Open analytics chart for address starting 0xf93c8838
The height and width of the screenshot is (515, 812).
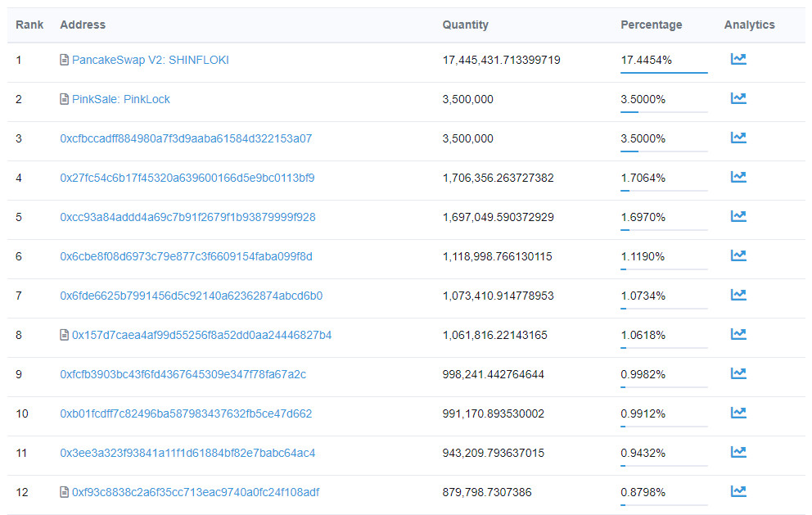tap(738, 492)
